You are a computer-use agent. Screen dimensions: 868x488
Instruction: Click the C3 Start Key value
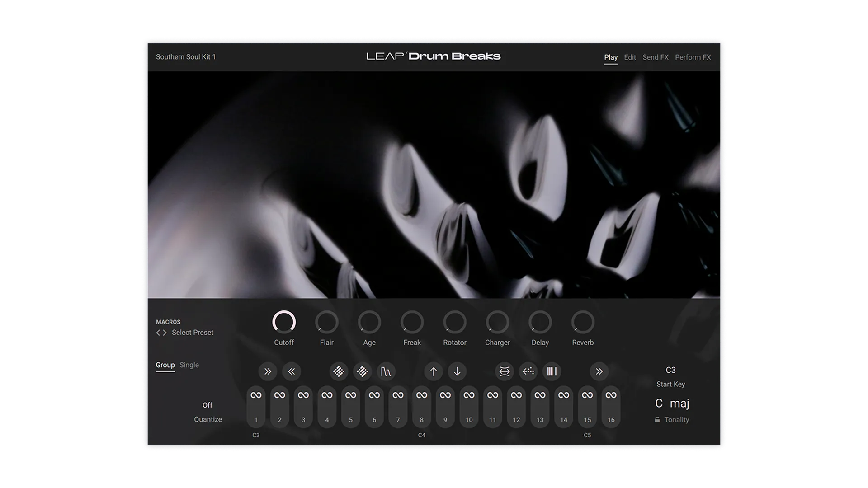click(x=670, y=370)
